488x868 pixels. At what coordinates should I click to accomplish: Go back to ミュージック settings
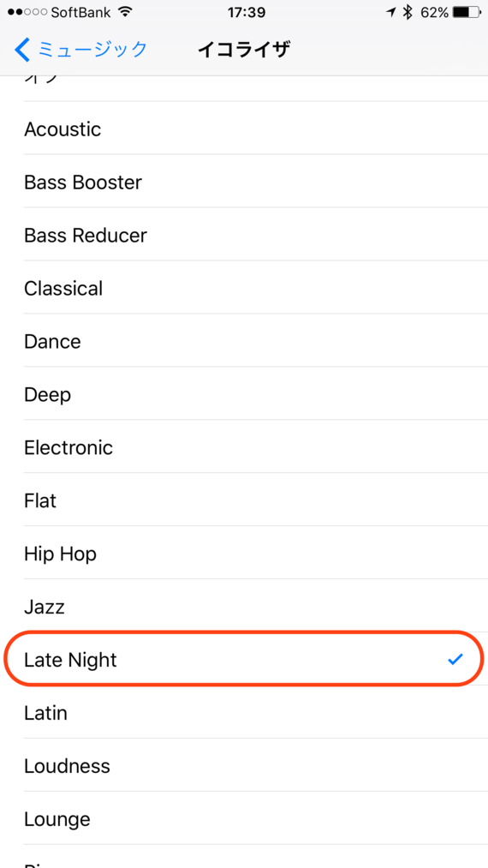[80, 50]
